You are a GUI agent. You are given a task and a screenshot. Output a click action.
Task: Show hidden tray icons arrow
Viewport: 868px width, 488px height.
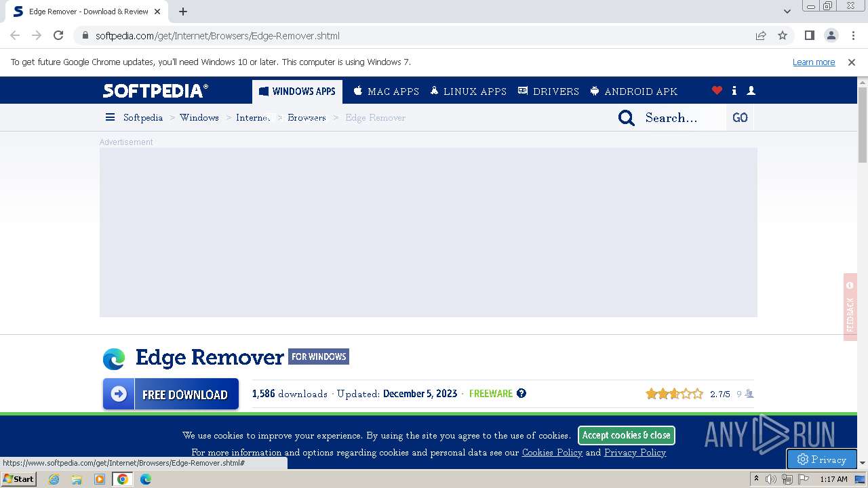[x=756, y=479]
